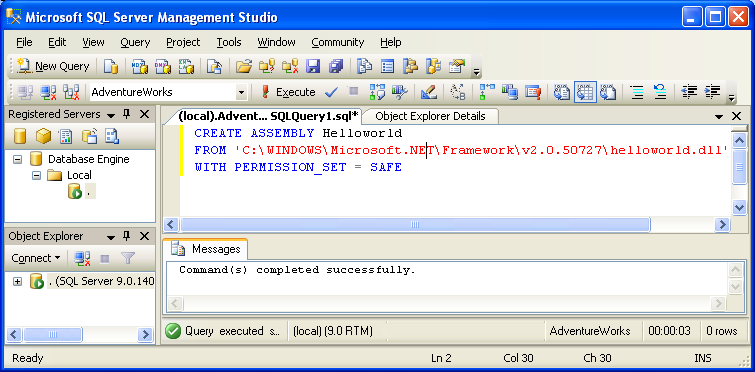Switch output to Results to File
This screenshot has width=755, height=372.
coord(608,92)
